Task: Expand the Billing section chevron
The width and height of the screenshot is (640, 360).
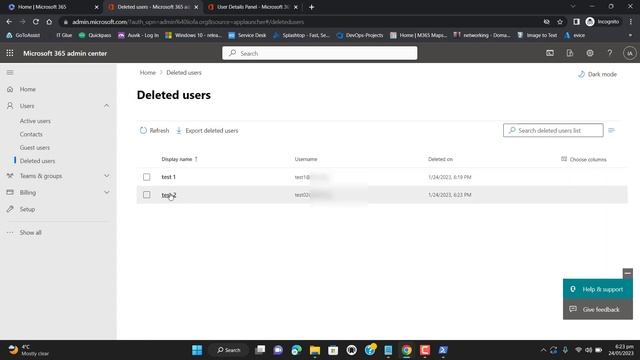Action: pos(107,192)
